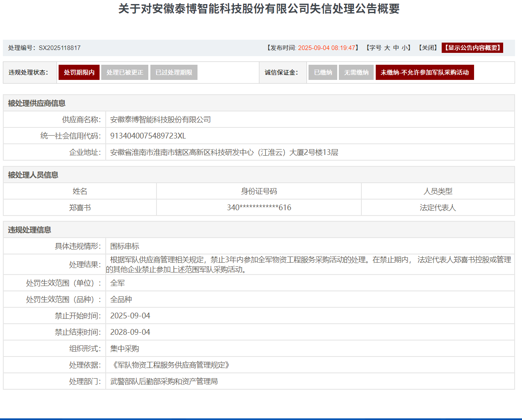The height and width of the screenshot is (420, 522).
Task: Click the 身份证号码 column header
Action: 259,191
